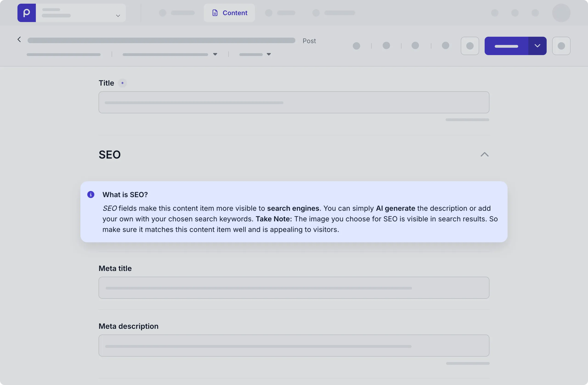
Task: Focus the Meta description input field
Action: coord(294,346)
